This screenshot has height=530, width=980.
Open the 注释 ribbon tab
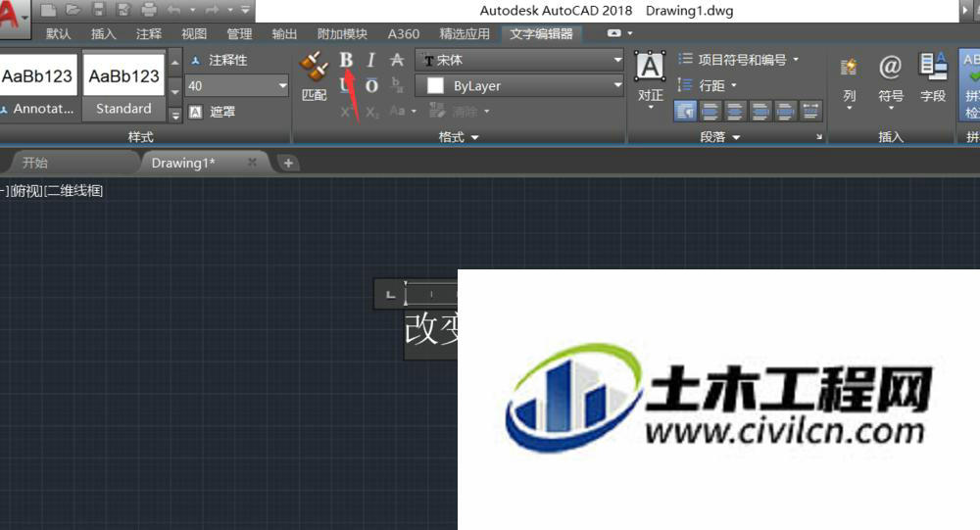point(149,33)
